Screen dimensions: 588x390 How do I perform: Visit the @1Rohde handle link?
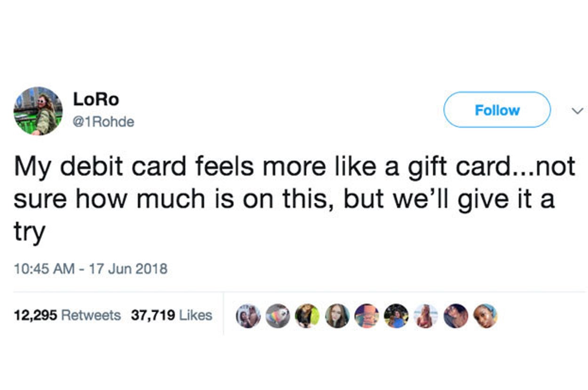103,122
